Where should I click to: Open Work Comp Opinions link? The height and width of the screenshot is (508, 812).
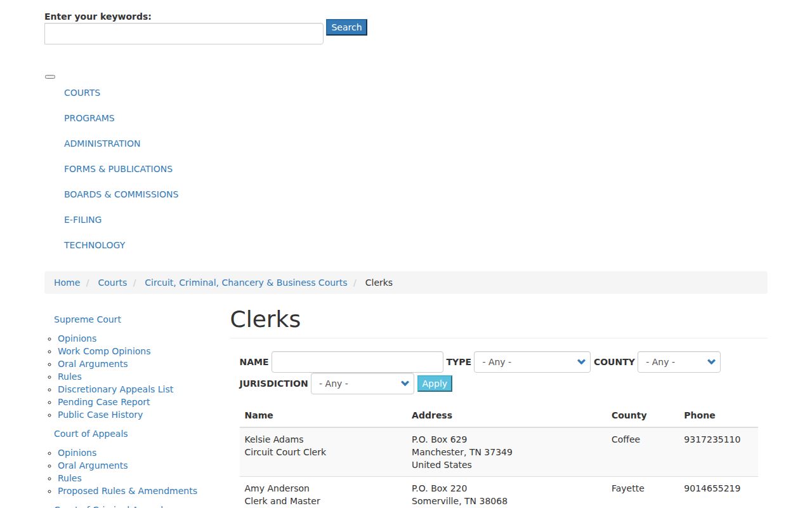pos(104,351)
